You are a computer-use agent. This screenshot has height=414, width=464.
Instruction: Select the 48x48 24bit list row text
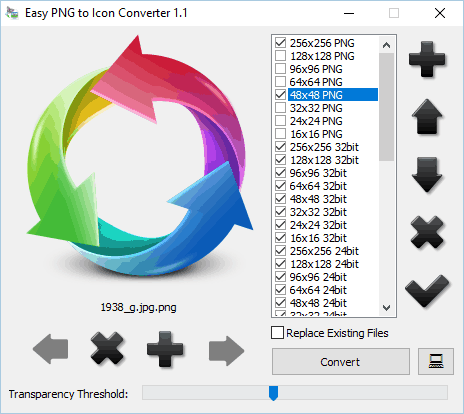click(x=318, y=303)
